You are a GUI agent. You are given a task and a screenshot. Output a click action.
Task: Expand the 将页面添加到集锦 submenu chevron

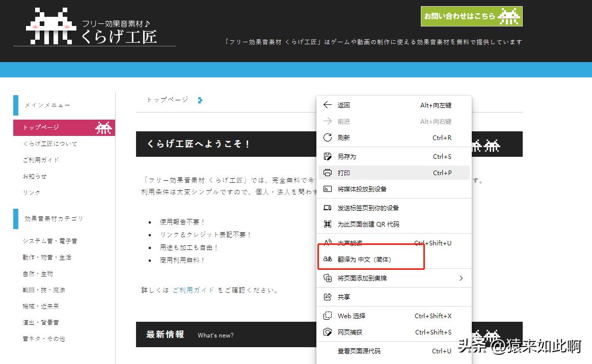pos(461,278)
